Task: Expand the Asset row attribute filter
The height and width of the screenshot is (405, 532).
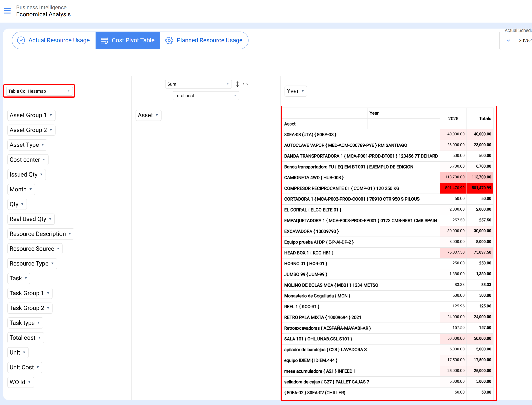Action: coord(157,115)
